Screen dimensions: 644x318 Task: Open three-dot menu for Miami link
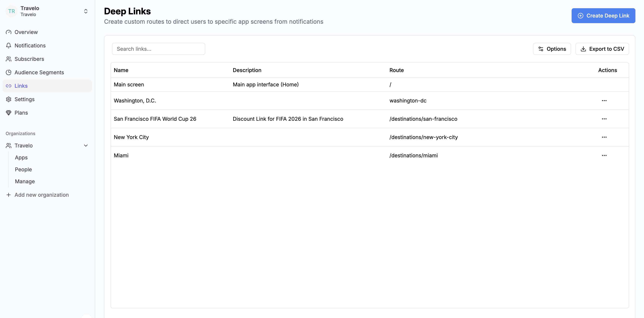(604, 155)
